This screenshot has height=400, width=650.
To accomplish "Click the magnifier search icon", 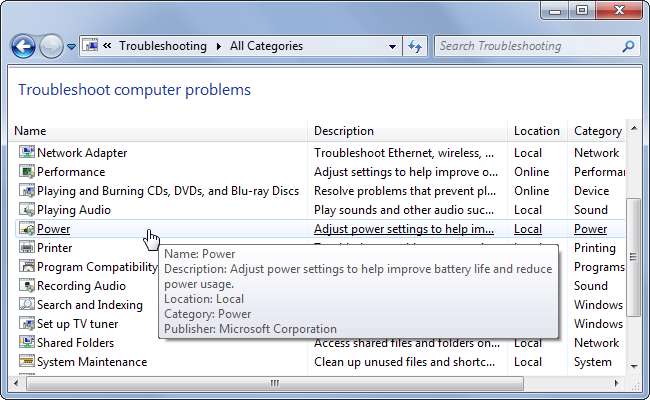I will tap(628, 46).
